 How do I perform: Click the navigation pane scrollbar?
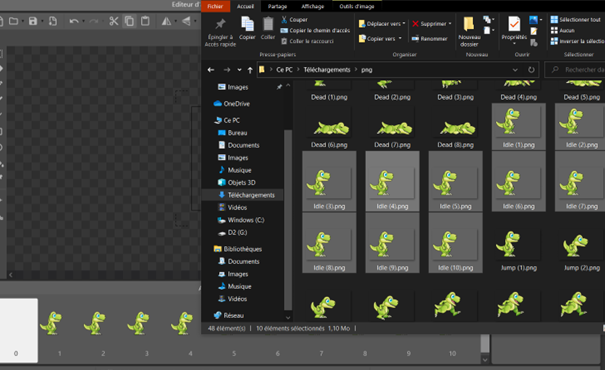(x=288, y=220)
